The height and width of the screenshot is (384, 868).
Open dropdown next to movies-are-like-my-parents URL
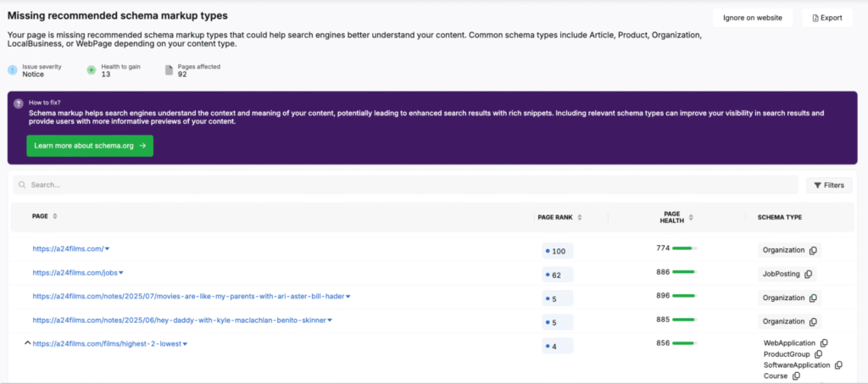point(348,297)
